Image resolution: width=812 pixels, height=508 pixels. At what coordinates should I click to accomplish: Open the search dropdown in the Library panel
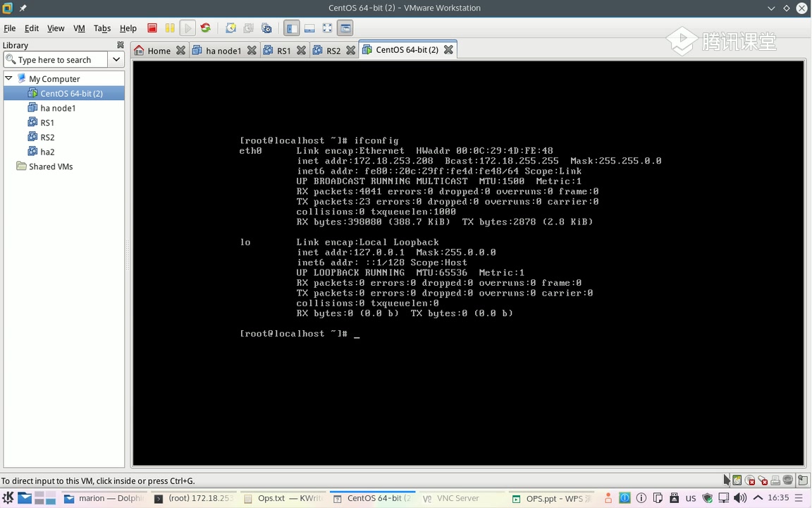116,59
